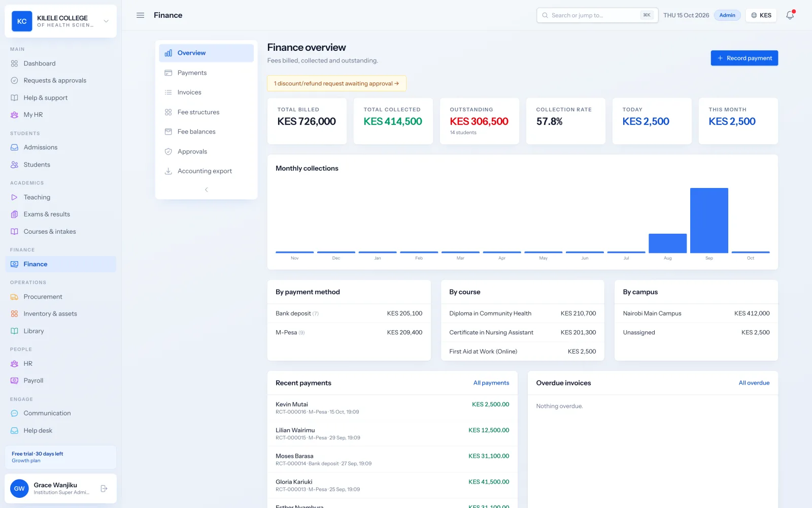Open the Fee structures tab

coord(206,112)
